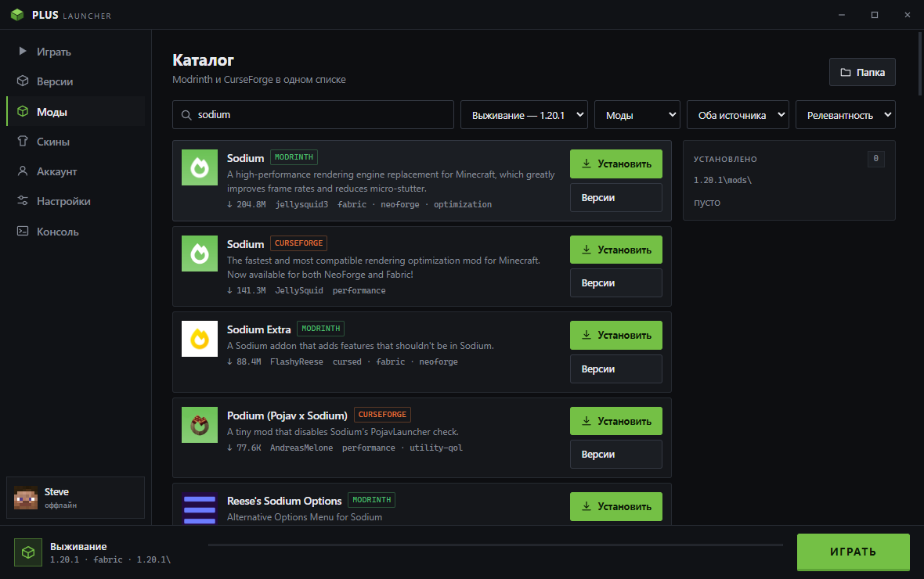
Task: Click the Podium (Pojav x Sodium) mod icon
Action: pyautogui.click(x=199, y=425)
